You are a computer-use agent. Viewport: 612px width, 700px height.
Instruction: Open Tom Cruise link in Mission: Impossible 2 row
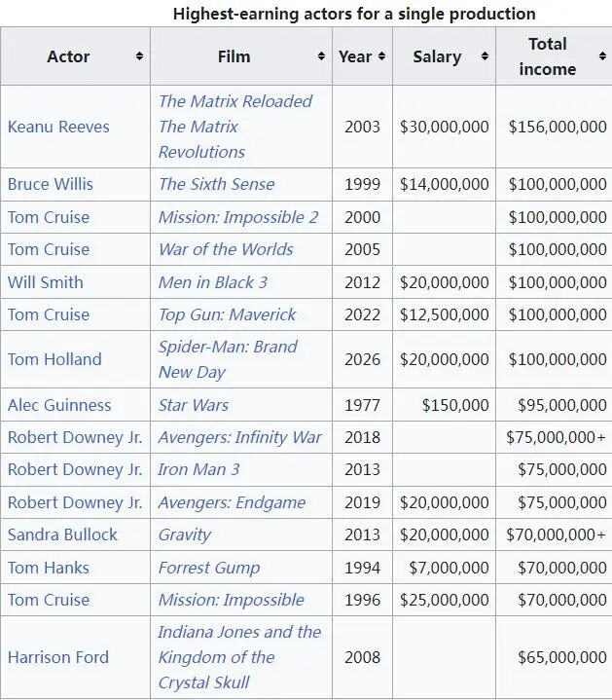[x=49, y=217]
